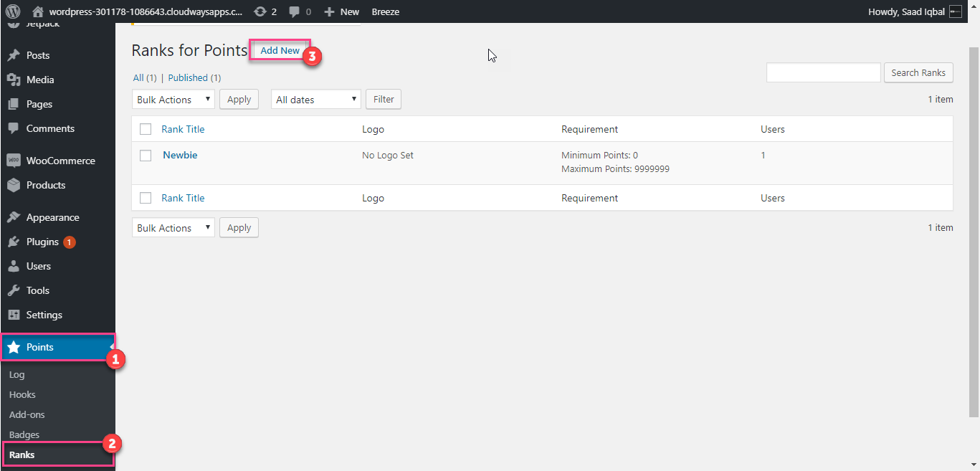The image size is (980, 471).
Task: Click the user avatar in top bar
Action: tap(955, 11)
